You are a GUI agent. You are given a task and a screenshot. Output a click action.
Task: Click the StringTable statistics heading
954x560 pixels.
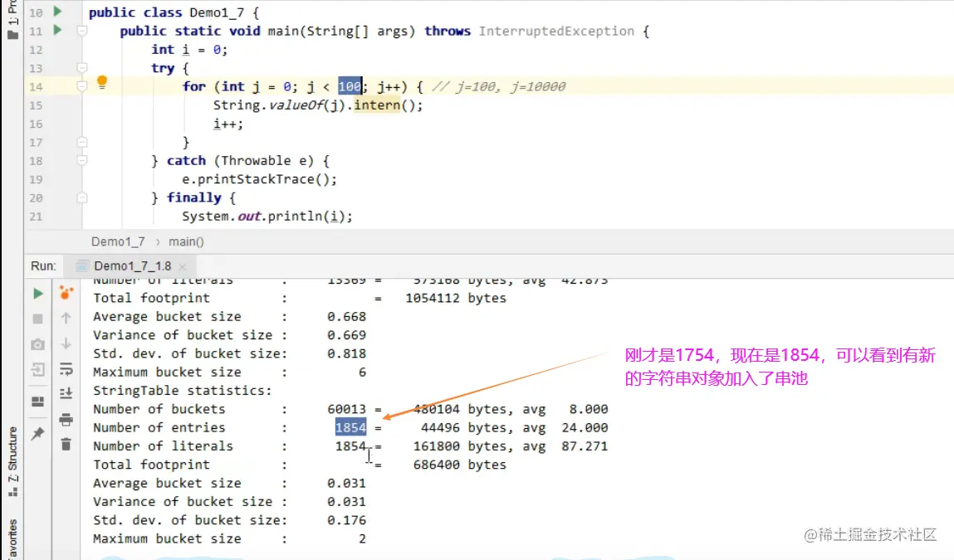click(x=182, y=391)
